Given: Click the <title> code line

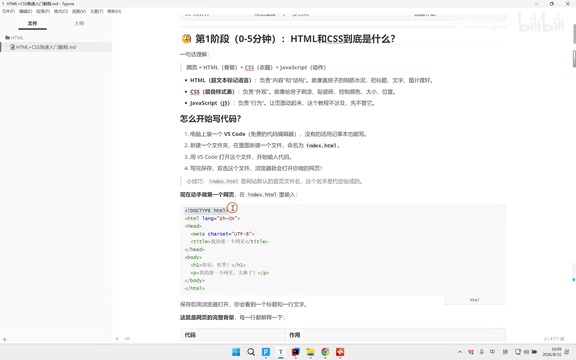Looking at the screenshot, I should click(x=229, y=241).
